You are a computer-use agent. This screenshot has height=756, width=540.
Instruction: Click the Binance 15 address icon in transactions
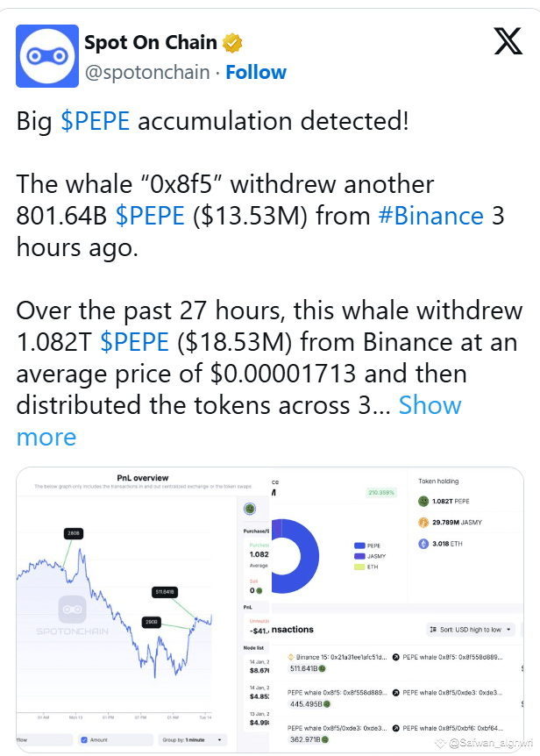click(x=290, y=657)
